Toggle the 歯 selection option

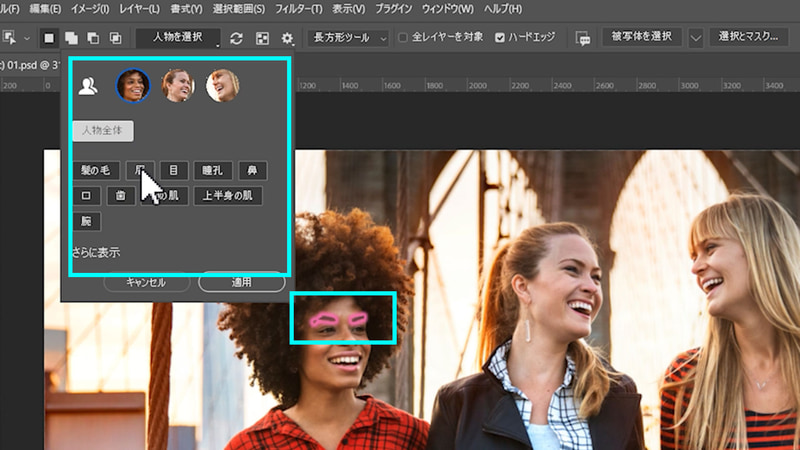(x=120, y=196)
